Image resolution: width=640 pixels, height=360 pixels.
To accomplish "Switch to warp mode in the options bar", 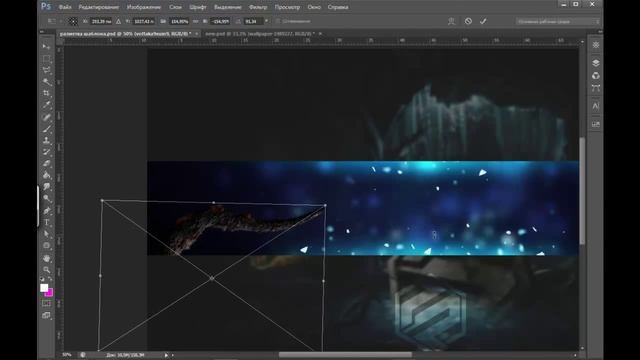I will pos(451,21).
